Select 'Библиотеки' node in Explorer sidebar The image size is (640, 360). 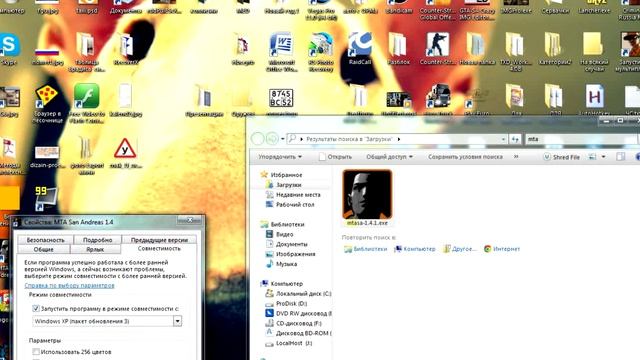coord(282,224)
